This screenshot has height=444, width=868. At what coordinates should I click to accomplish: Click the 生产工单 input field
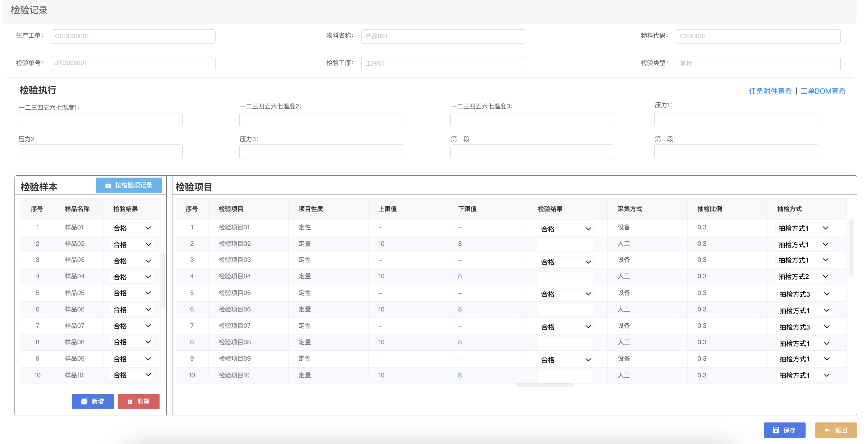(x=133, y=36)
